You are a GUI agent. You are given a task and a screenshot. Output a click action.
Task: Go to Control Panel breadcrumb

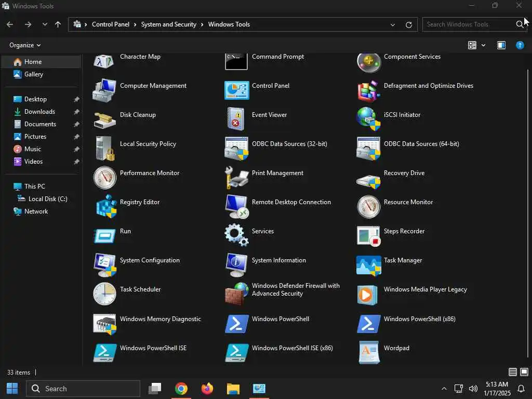[111, 24]
